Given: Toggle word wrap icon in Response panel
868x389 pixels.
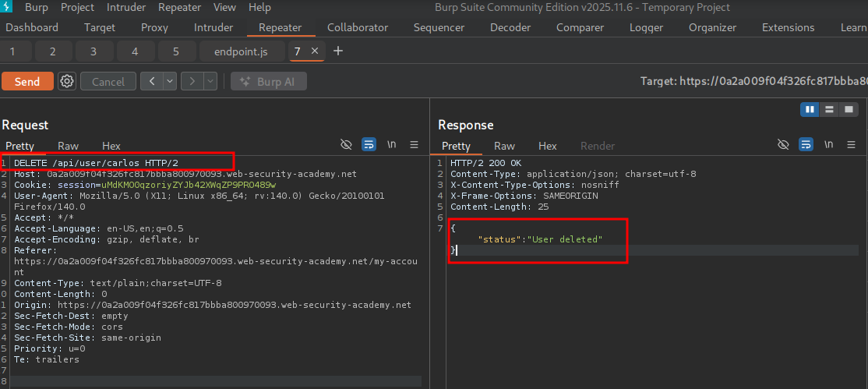Looking at the screenshot, I should 806,145.
